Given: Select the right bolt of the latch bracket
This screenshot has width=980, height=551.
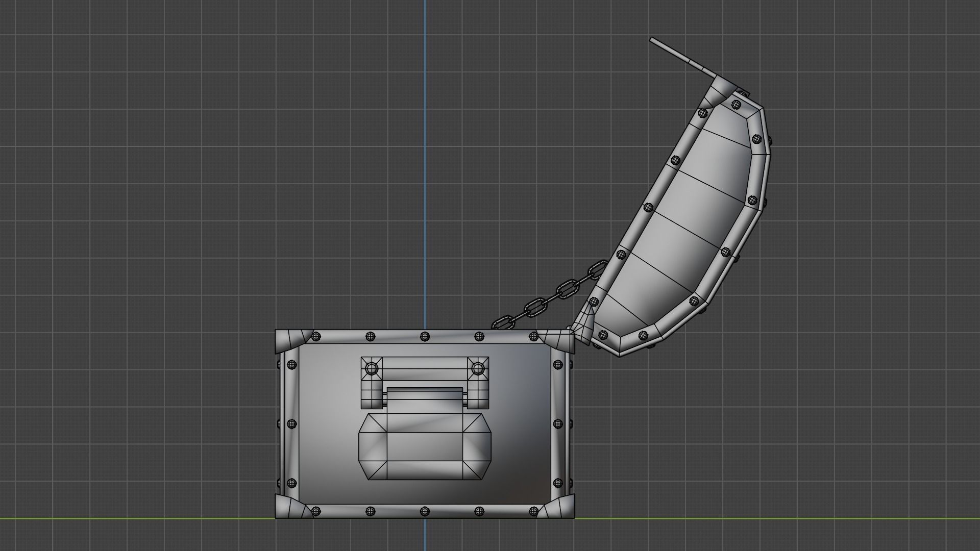Looking at the screenshot, I should (x=478, y=368).
